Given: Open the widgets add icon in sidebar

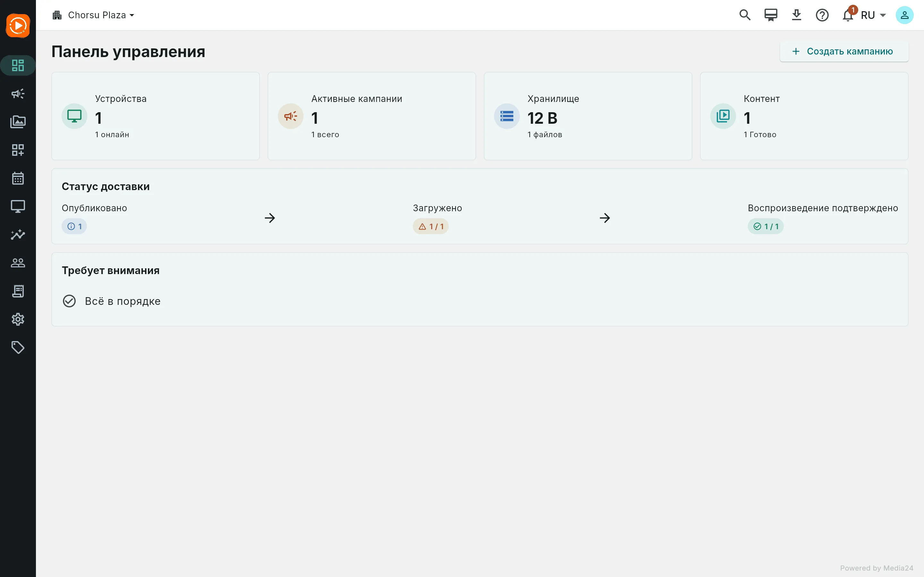Looking at the screenshot, I should pos(18,150).
